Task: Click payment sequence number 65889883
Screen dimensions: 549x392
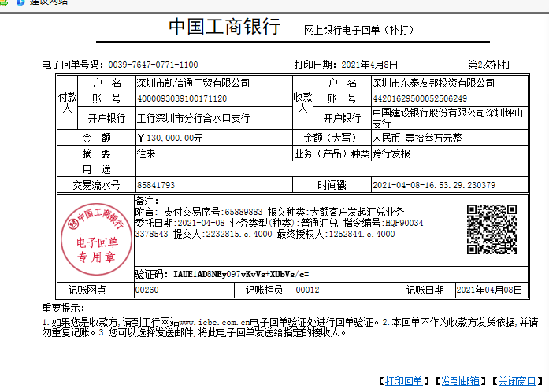Action: coord(243,212)
